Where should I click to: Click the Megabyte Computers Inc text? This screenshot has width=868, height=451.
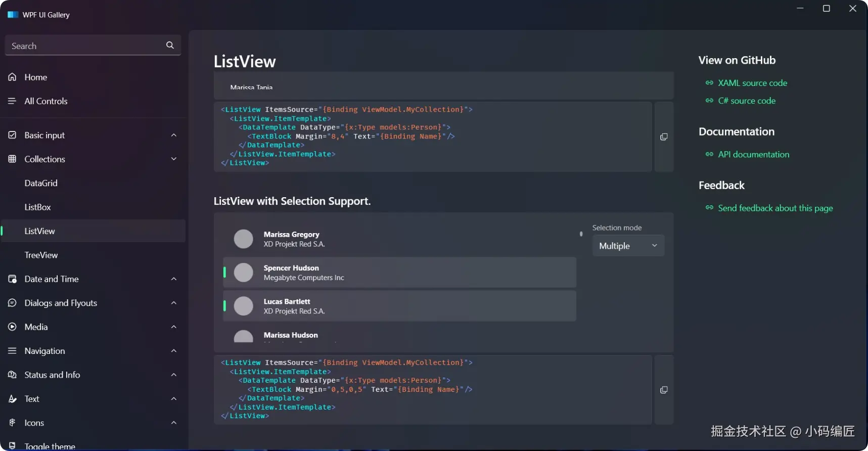coord(303,278)
